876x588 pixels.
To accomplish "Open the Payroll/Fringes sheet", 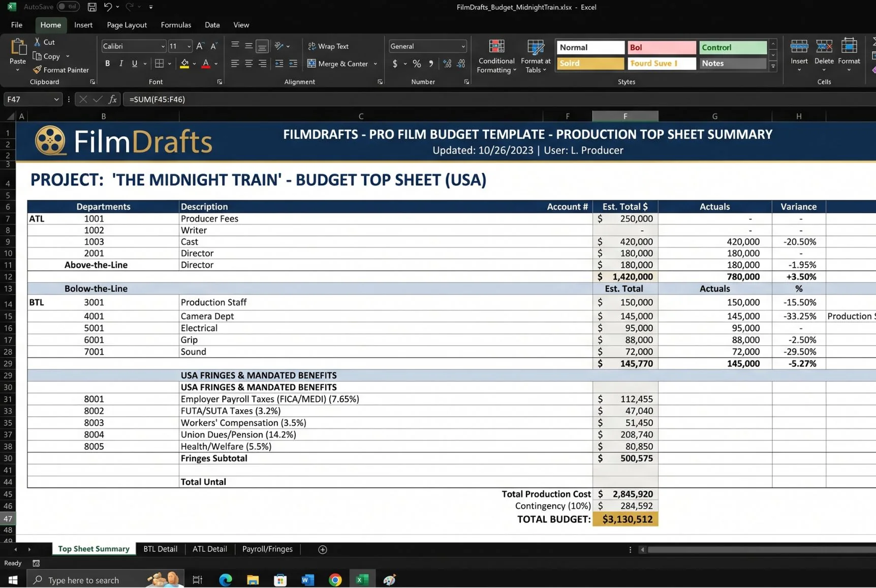I will (x=267, y=549).
